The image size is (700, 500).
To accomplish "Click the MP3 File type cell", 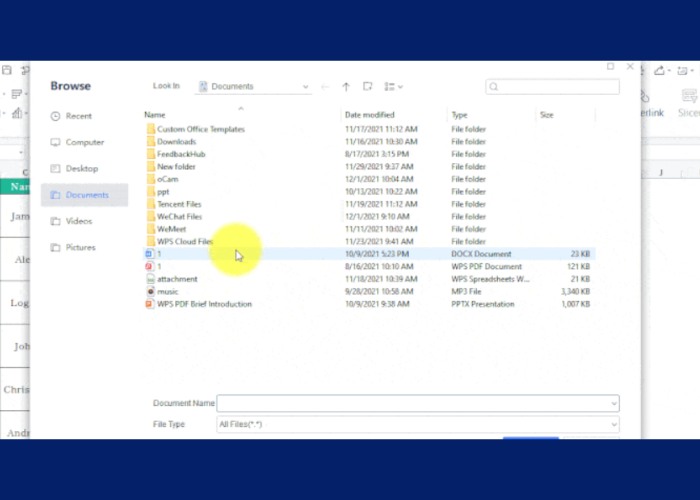I will coord(466,292).
